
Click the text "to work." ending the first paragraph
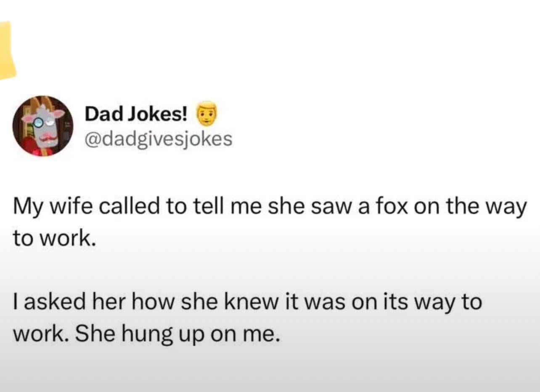pyautogui.click(x=52, y=238)
